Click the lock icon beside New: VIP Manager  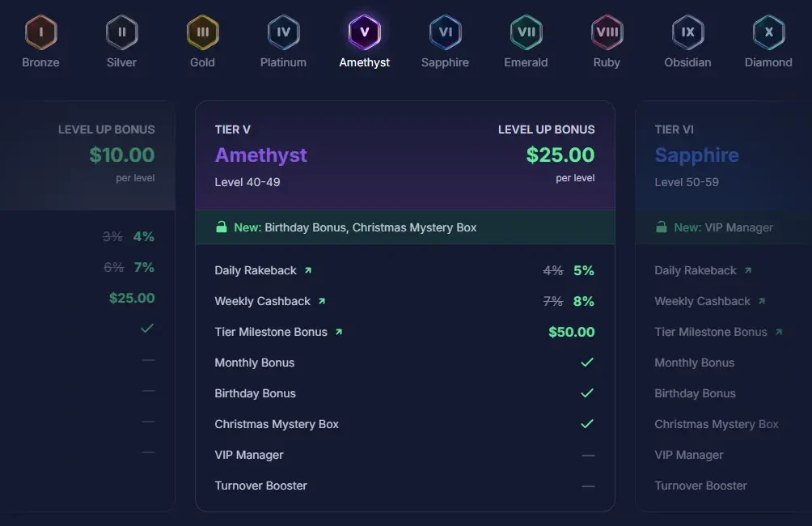(x=662, y=227)
